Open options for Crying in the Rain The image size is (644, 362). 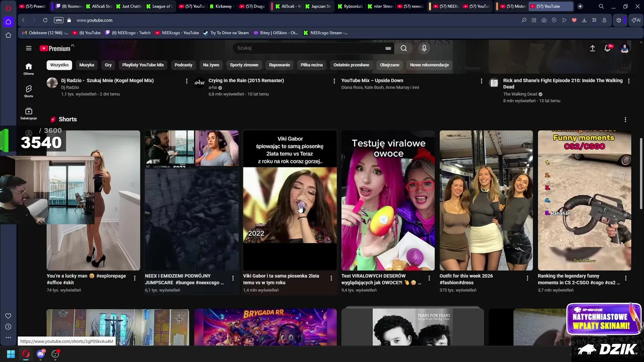tap(334, 81)
